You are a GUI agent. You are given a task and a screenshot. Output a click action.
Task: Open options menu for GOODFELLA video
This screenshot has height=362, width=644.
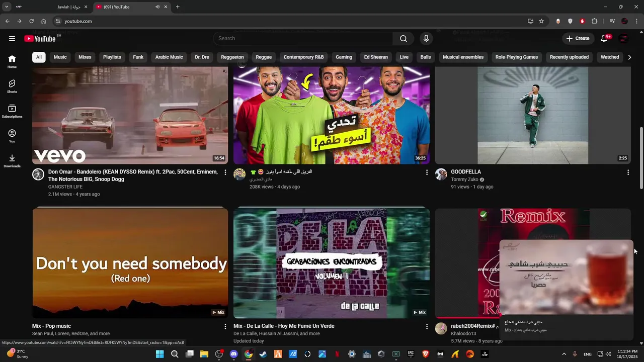click(628, 172)
